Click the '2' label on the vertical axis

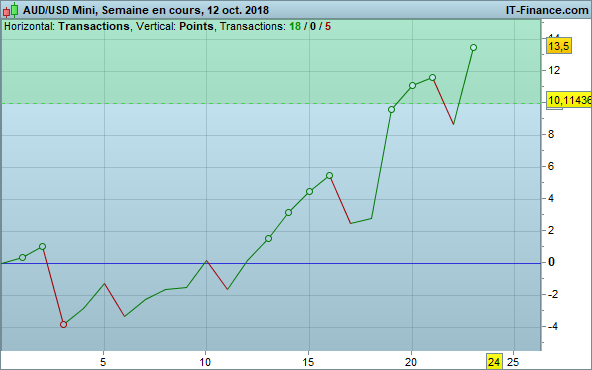551,230
